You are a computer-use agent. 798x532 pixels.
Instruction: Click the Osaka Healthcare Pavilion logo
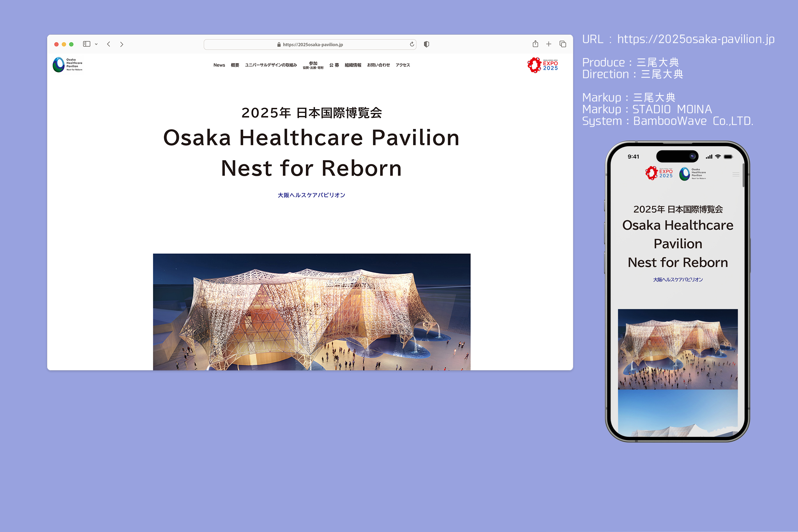click(x=67, y=65)
